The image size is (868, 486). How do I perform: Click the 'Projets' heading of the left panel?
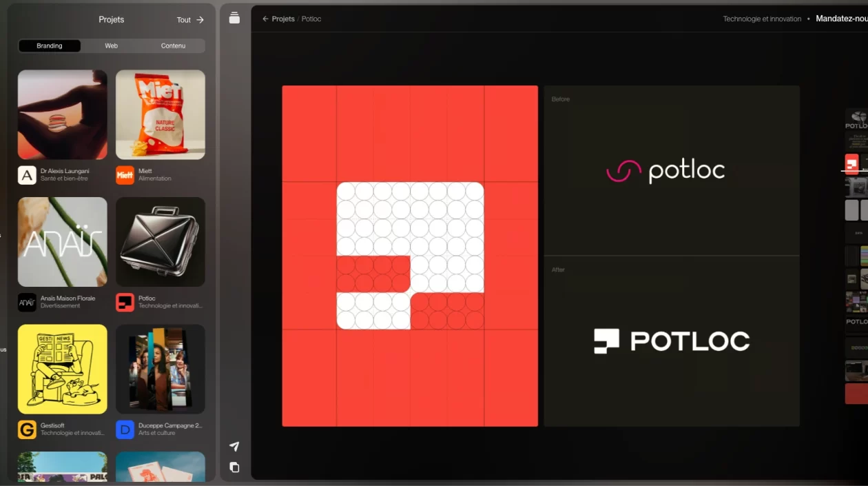coord(112,20)
